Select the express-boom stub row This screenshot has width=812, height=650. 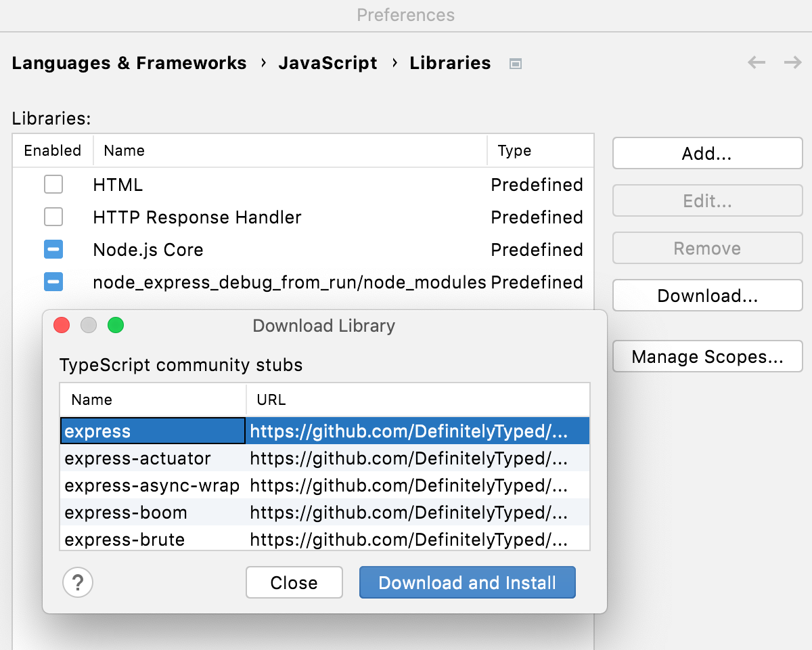tap(125, 513)
